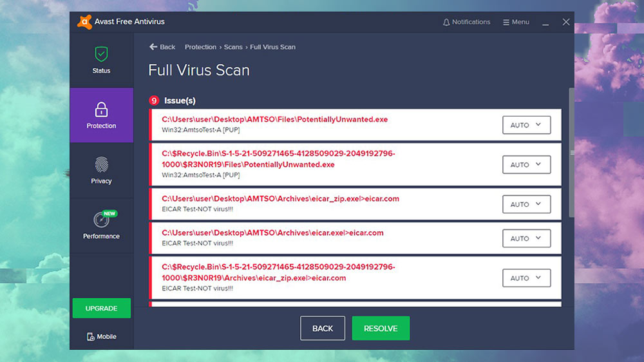
Task: Open AUTO dropdown for Desktop eicar_zip.exe
Action: click(x=527, y=204)
